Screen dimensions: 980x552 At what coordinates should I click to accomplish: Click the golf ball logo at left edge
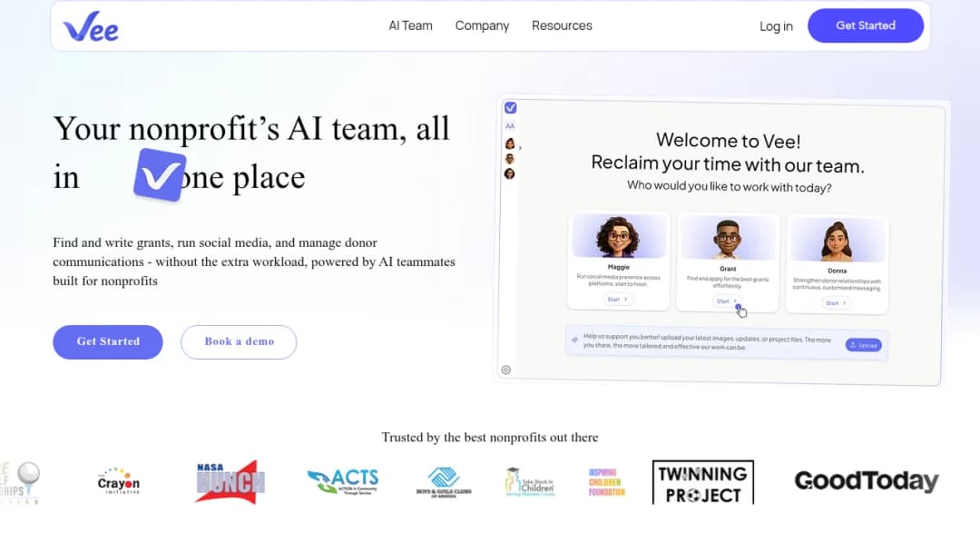[x=21, y=483]
